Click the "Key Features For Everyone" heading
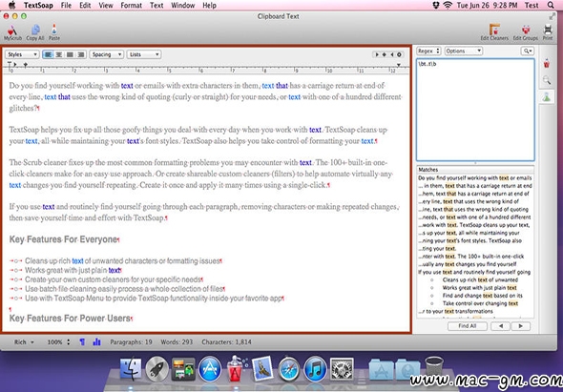This screenshot has width=563, height=392. (x=63, y=239)
